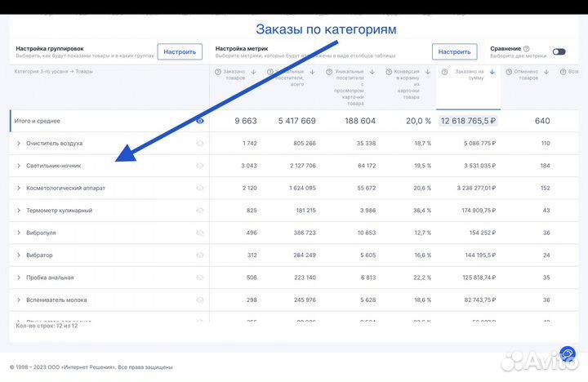Expand the Вспениватель молока category
588x382 pixels.
click(x=18, y=300)
